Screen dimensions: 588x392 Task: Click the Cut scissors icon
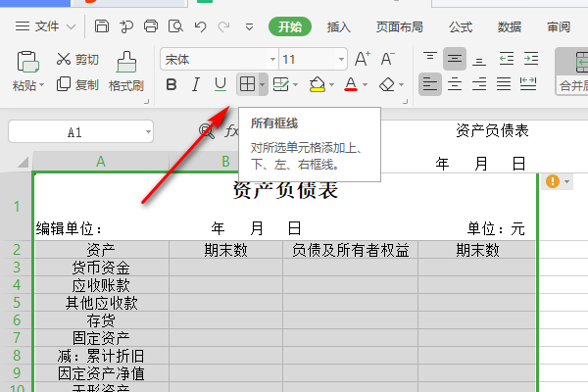click(65, 60)
